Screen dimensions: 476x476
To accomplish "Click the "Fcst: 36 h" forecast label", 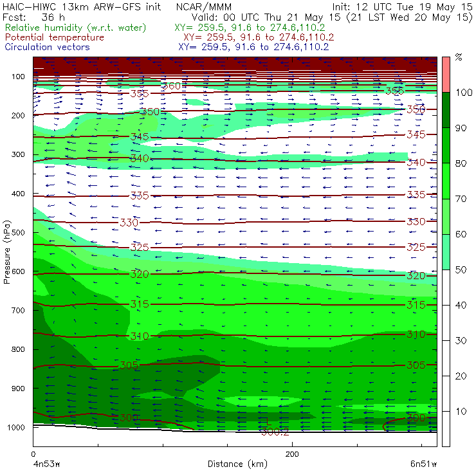I will point(33,17).
